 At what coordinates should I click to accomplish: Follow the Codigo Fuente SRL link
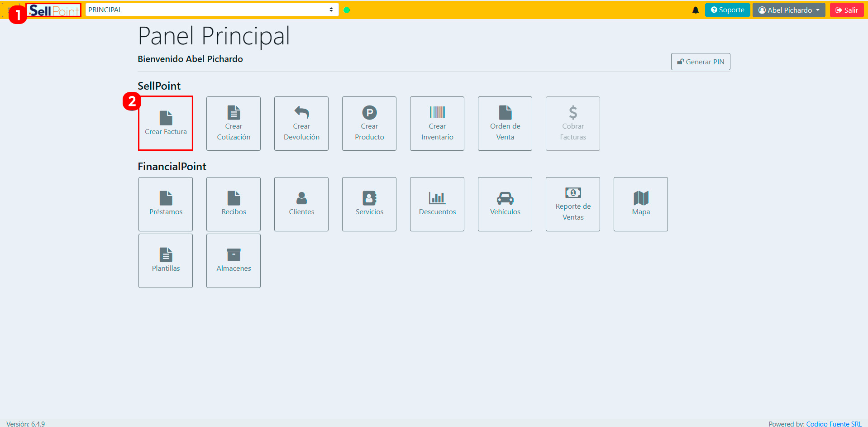click(834, 424)
